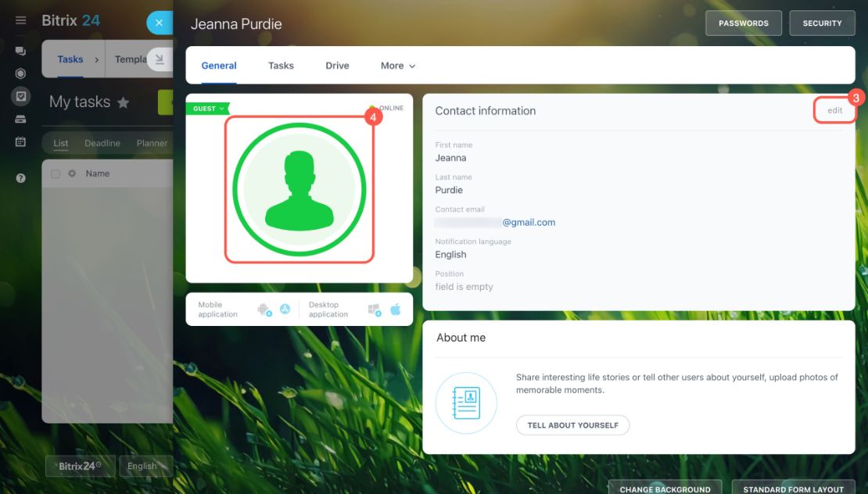Open the GUEST status dropdown

pos(208,109)
